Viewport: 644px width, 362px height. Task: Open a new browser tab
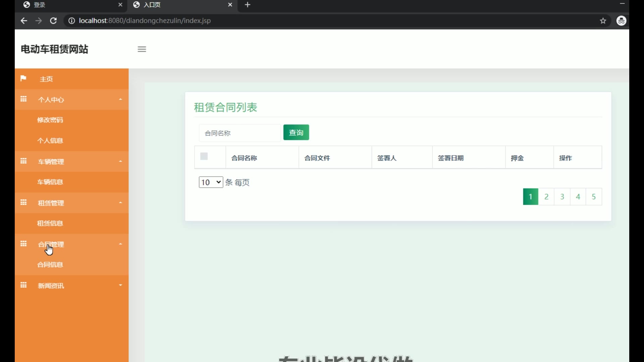[248, 5]
